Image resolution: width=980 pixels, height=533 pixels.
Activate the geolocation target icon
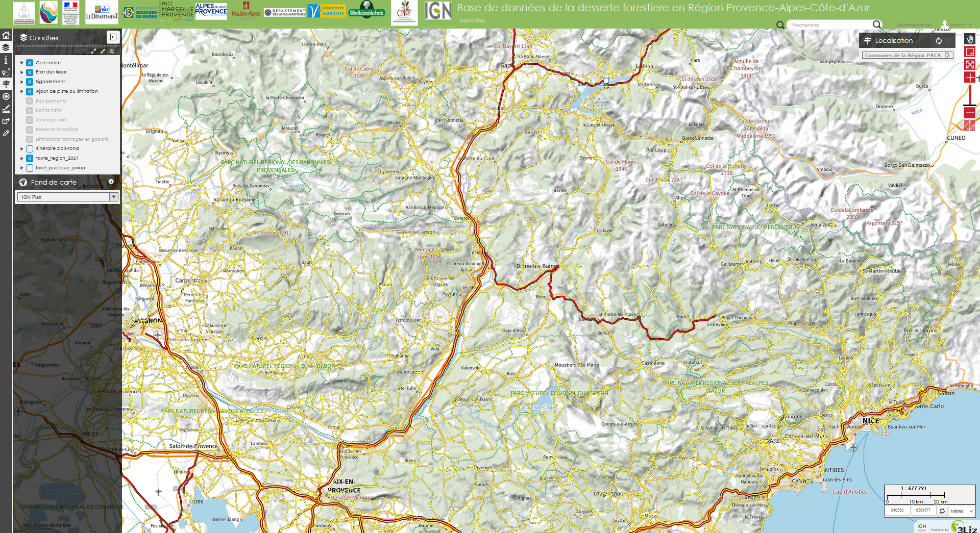[x=6, y=96]
